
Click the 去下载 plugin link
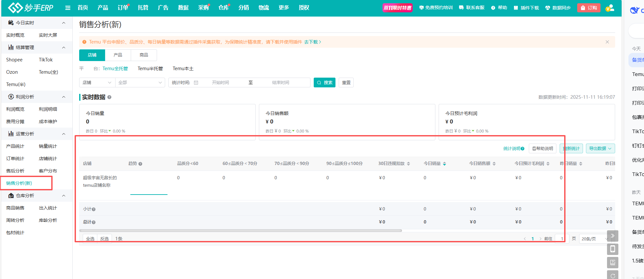point(312,42)
